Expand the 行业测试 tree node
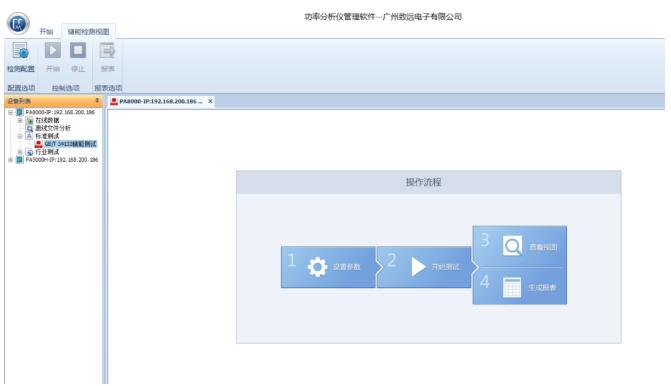Screen dimensions: 671x386 tap(20, 152)
